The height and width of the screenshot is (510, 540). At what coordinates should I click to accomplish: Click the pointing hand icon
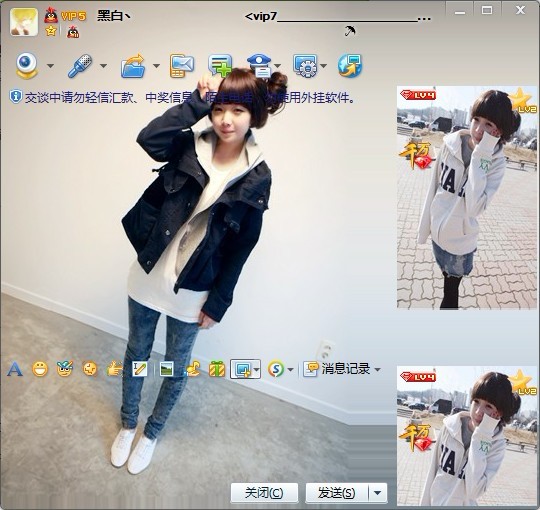(115, 369)
